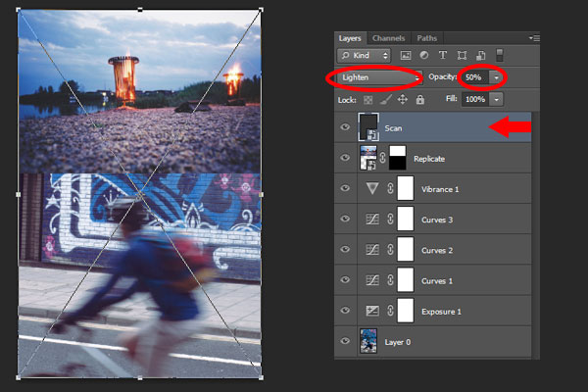Filter layers by adjustment layer icon
Viewport: 588px width, 392px height.
424,55
